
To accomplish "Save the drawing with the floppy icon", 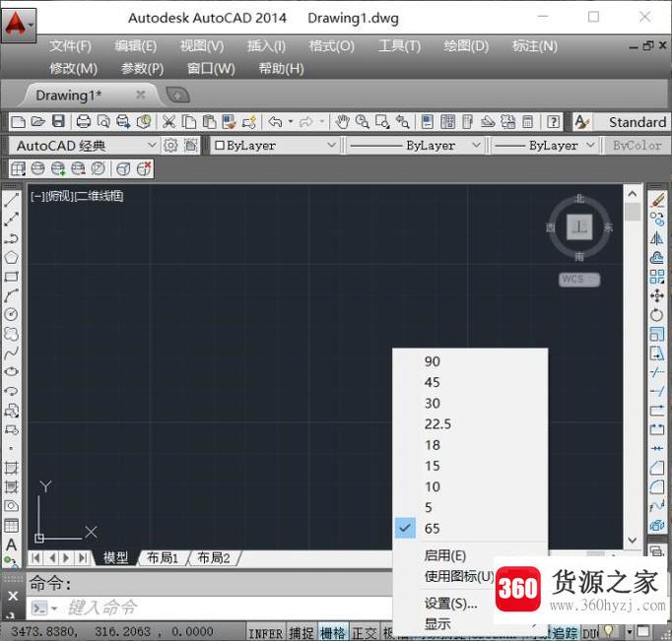I will point(58,122).
